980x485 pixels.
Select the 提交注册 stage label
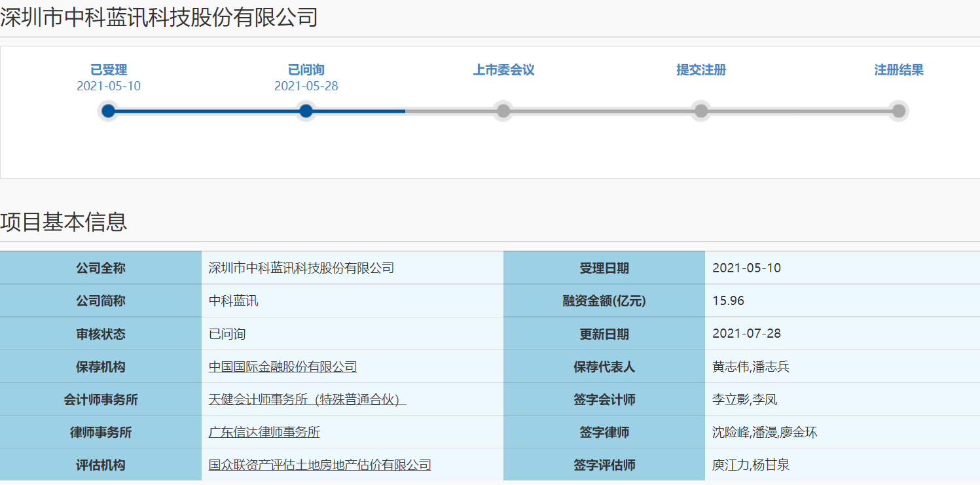(x=701, y=70)
